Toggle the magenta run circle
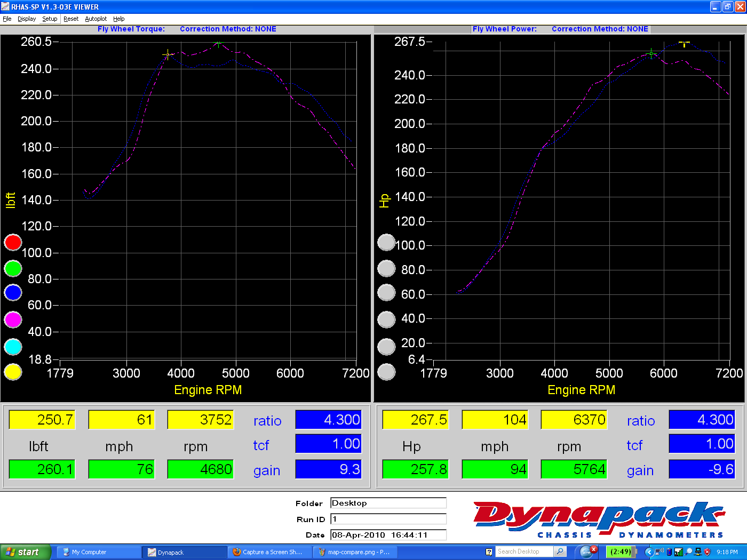This screenshot has height=560, width=747. pos(13,320)
